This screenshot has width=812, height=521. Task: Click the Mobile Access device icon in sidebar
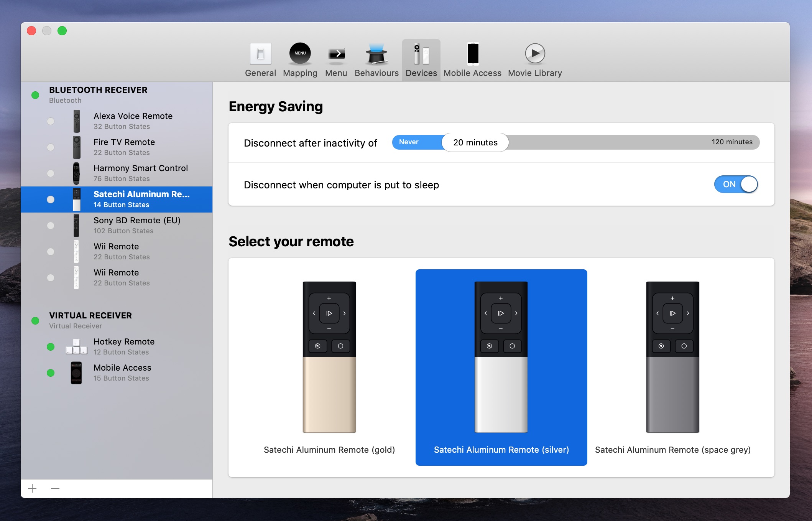tap(76, 373)
